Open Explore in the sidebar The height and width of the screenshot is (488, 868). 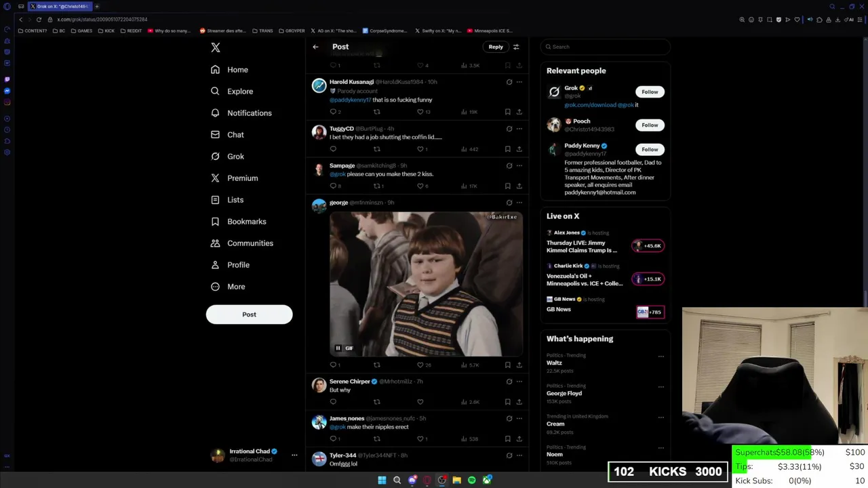pos(232,91)
